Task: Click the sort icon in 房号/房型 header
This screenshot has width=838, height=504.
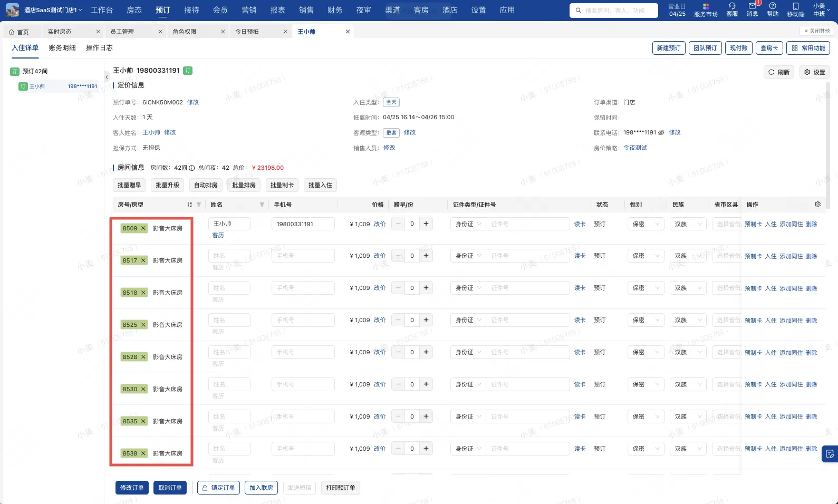Action: [189, 205]
